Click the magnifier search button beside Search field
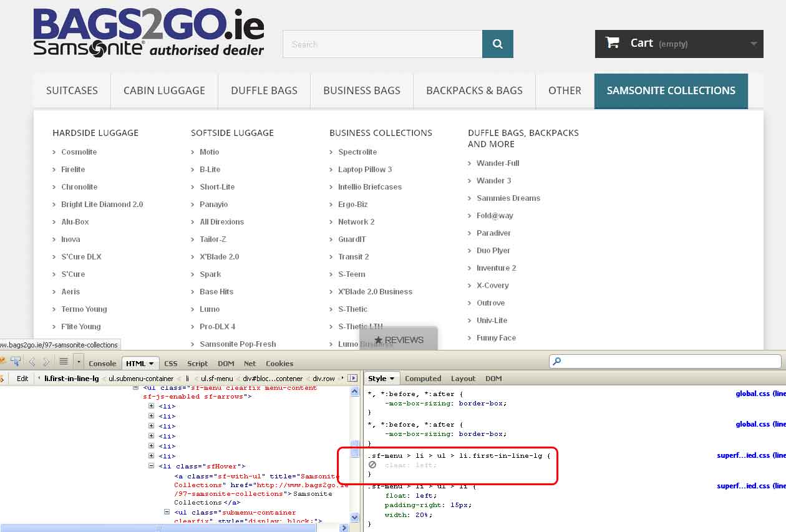Viewport: 786px width, 532px height. (x=497, y=44)
